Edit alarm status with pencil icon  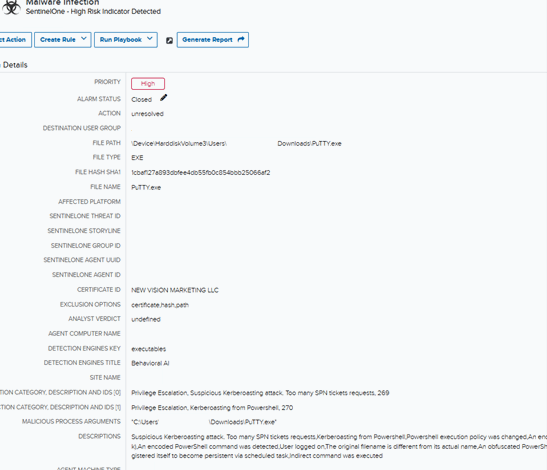point(164,98)
